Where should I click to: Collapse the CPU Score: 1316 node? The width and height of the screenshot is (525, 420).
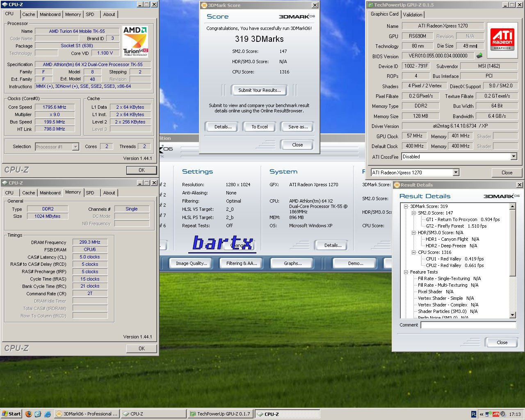(413, 252)
